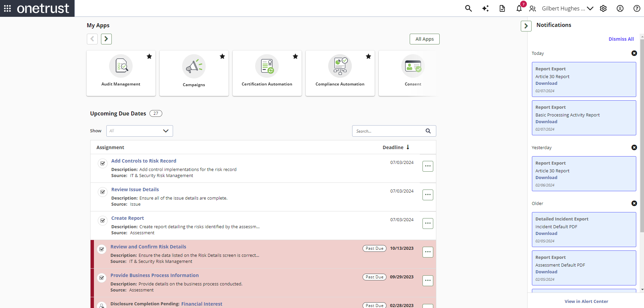Mark 'Create Report' task as complete
644x308 pixels.
coord(102,220)
